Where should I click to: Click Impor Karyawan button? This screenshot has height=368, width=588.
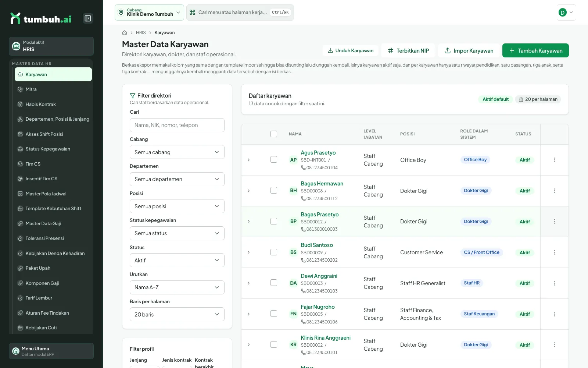pos(469,50)
